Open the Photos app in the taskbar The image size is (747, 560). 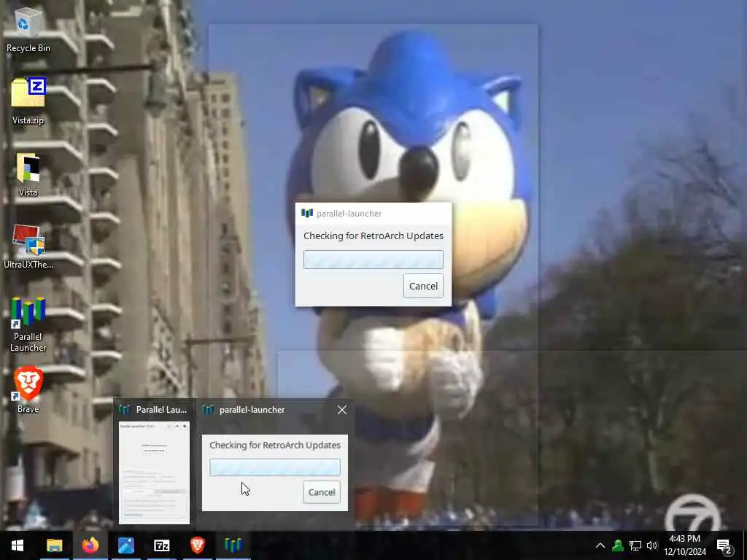pyautogui.click(x=125, y=545)
